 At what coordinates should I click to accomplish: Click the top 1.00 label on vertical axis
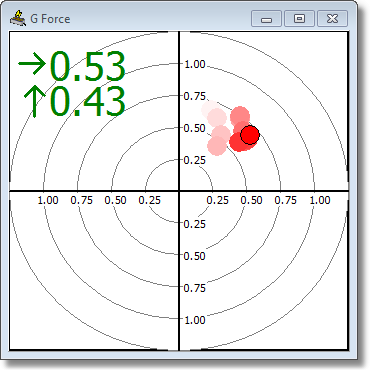195,64
